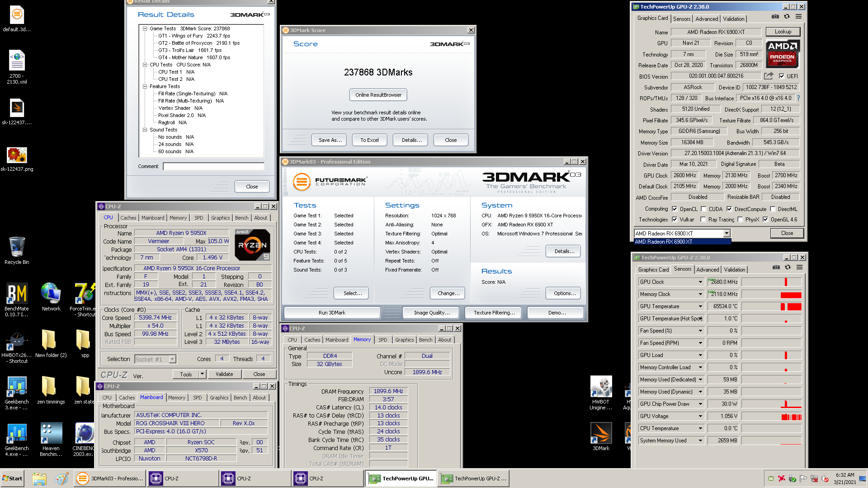Open the 2700-2130.xml desktop file
This screenshot has height=488, width=868.
(17, 66)
